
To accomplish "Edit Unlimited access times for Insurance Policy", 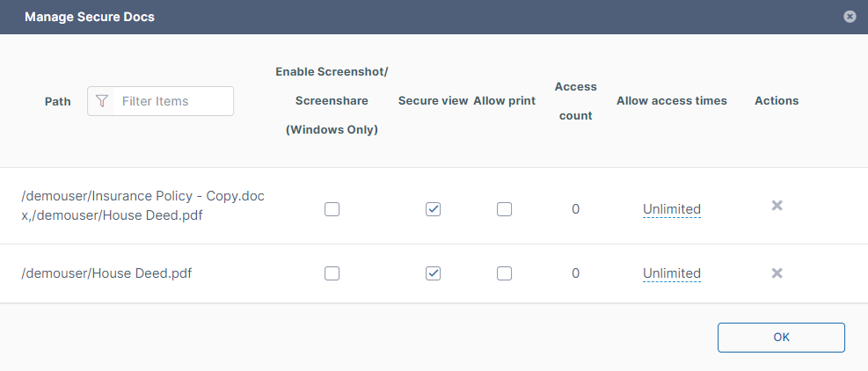I will click(x=671, y=209).
